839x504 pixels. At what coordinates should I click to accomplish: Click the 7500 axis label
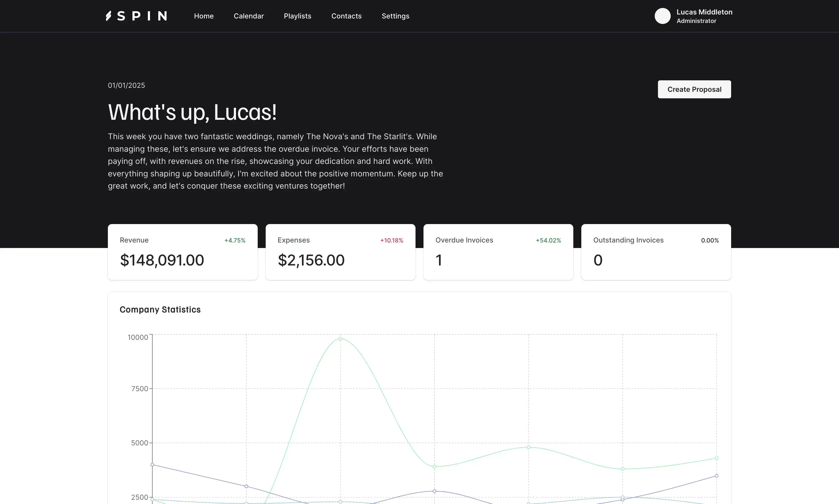tap(140, 389)
